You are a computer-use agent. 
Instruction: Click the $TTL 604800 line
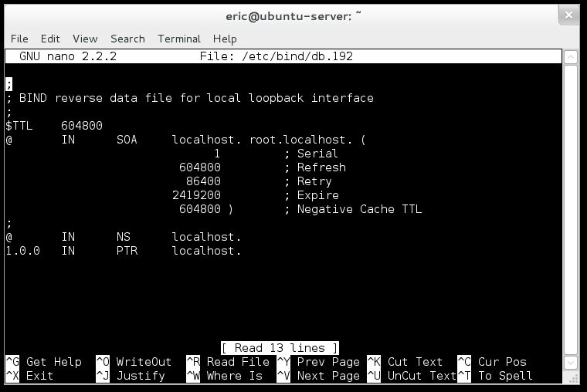tap(54, 126)
